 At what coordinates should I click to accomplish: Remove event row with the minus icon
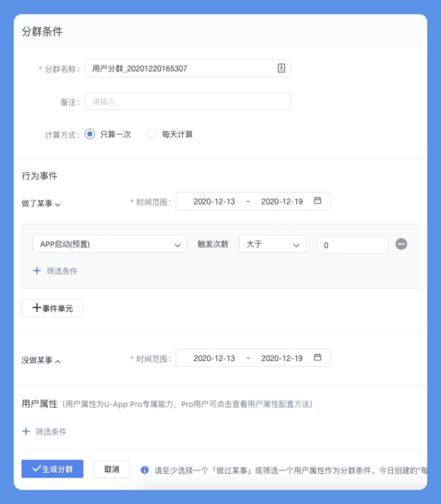(x=401, y=244)
